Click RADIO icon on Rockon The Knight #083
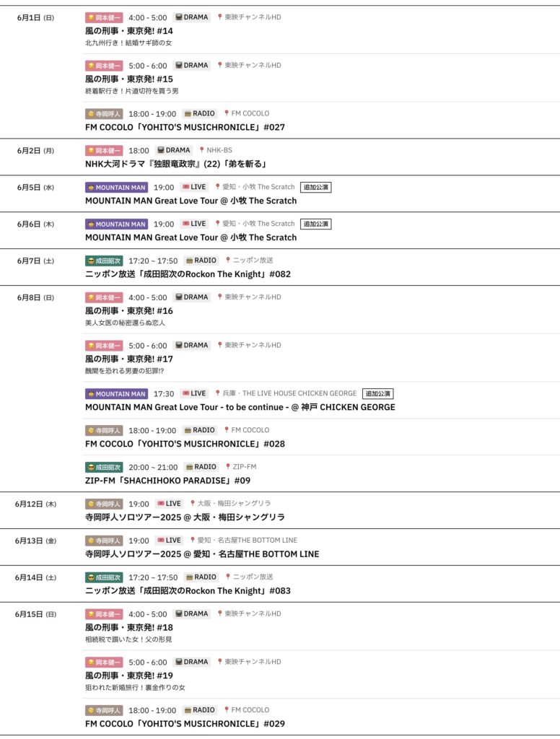The image size is (560, 739). click(189, 577)
